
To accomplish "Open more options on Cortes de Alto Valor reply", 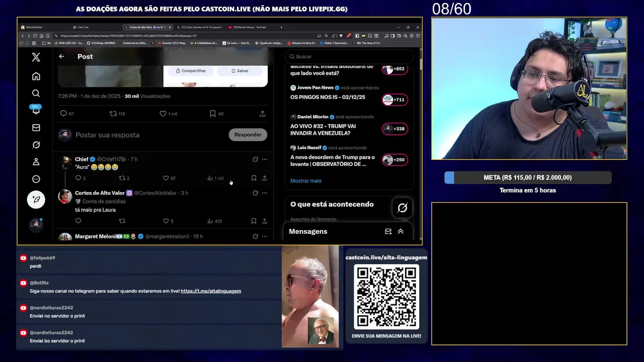I will click(x=265, y=193).
